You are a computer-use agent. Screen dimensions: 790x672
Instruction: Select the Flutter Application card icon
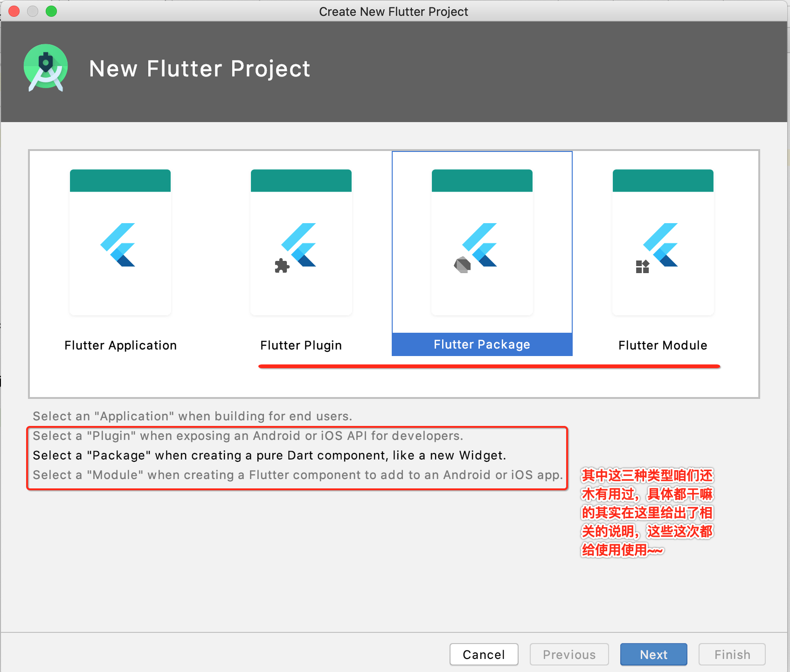(120, 241)
